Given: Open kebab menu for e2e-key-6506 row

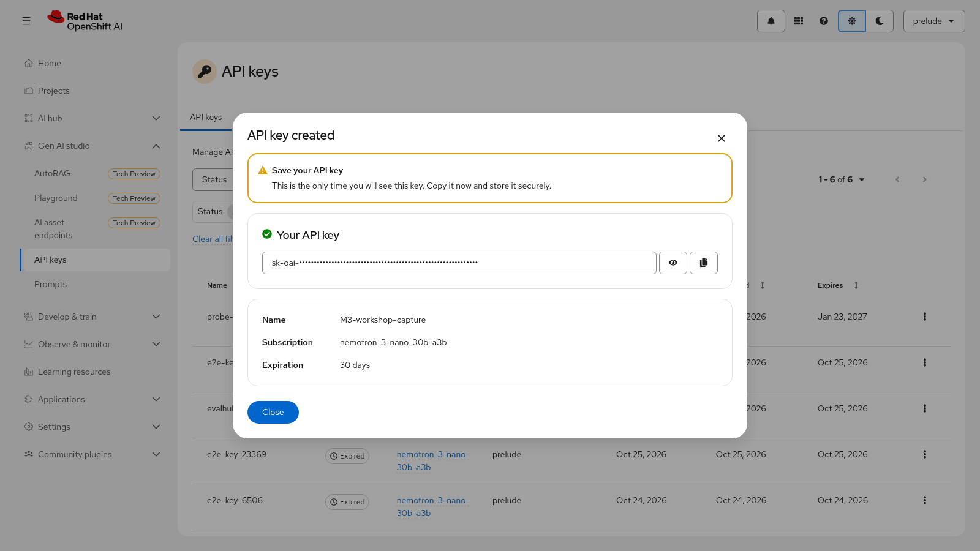Looking at the screenshot, I should tap(925, 500).
